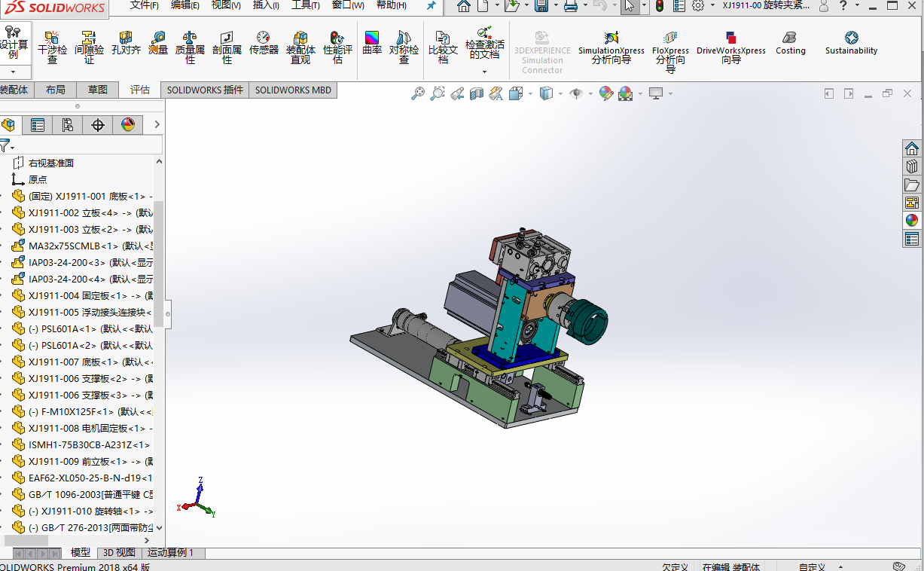924x571 pixels.
Task: Click the Section View icon
Action: [x=477, y=93]
